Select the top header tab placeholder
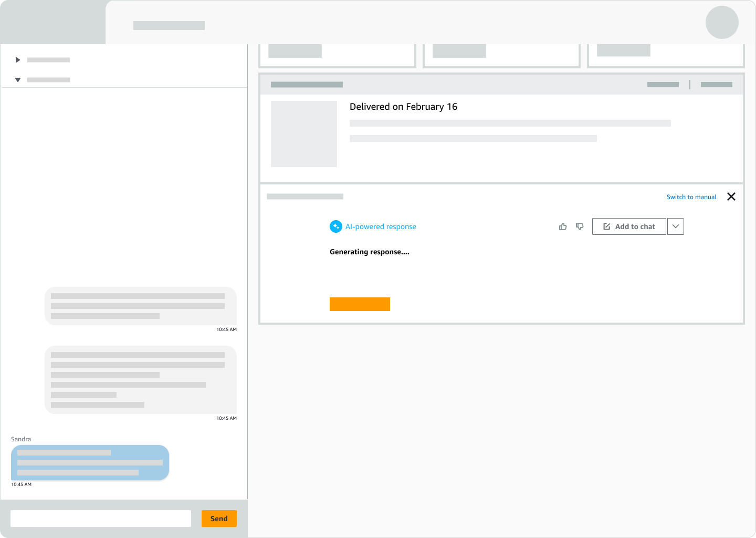 [169, 25]
